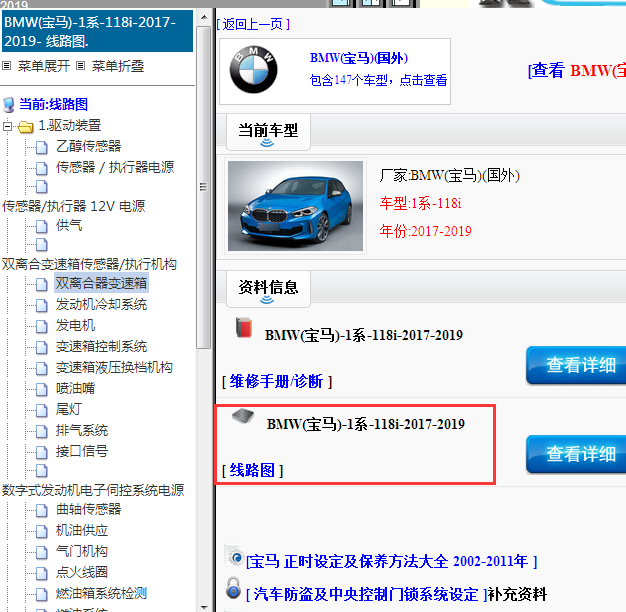
Task: Open 数字式发动机电子伺控系统电源 tree item
Action: (x=93, y=490)
